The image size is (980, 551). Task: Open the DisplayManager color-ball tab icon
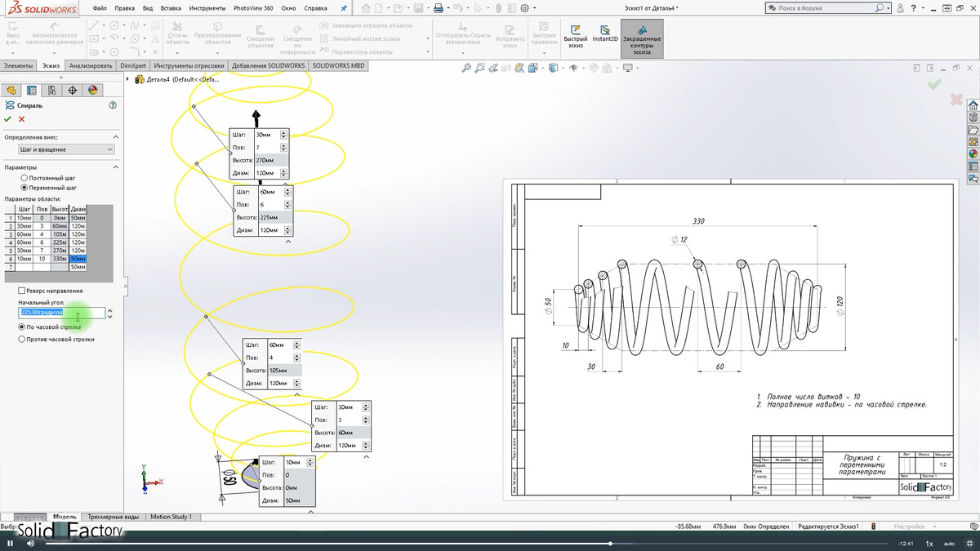tap(92, 91)
